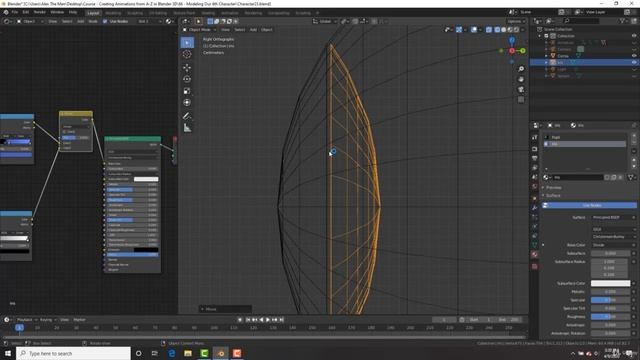Select the Transform tool in viewport toolbar
640x360 pixels.
187,102
